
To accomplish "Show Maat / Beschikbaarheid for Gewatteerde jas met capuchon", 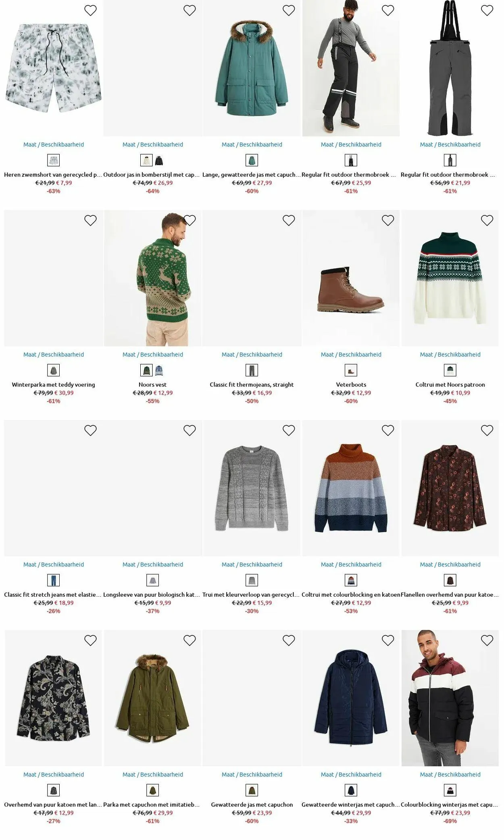I will pos(252,774).
